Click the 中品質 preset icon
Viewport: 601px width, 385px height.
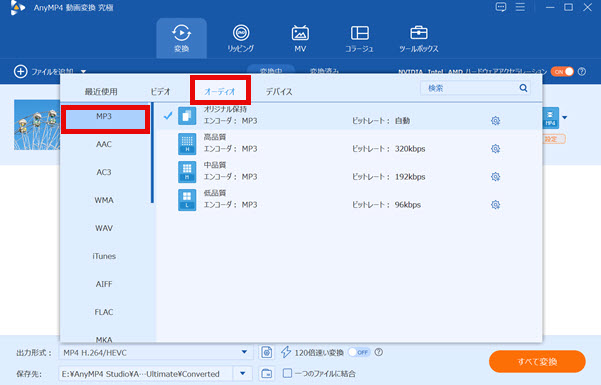tap(187, 172)
